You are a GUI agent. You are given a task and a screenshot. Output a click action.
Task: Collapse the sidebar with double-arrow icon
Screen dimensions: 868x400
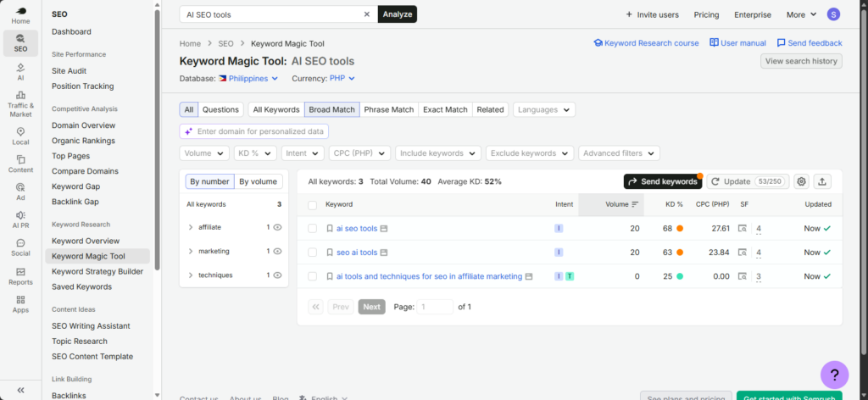point(20,390)
